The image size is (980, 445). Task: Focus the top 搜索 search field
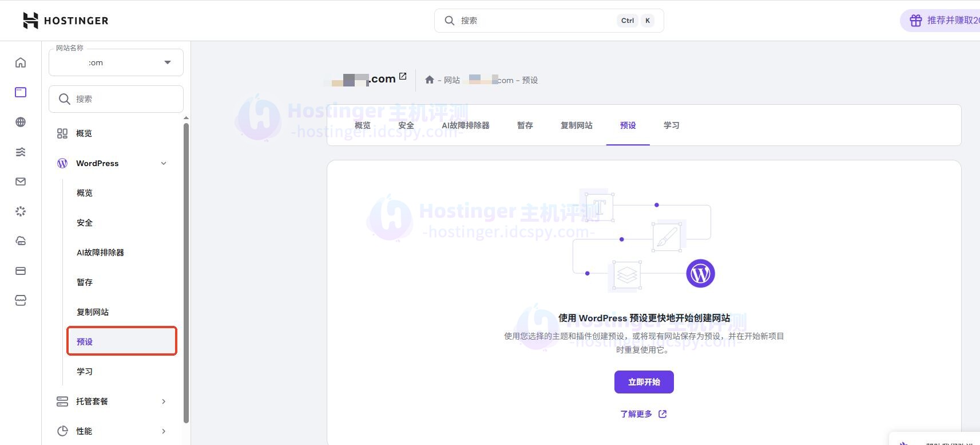tap(549, 21)
